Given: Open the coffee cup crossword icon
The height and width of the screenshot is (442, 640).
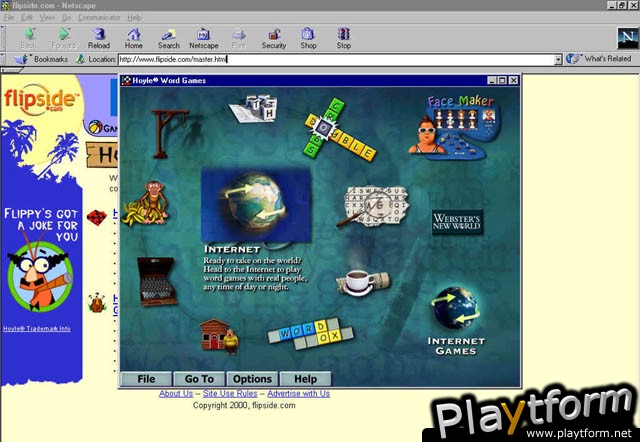Looking at the screenshot, I should (362, 282).
